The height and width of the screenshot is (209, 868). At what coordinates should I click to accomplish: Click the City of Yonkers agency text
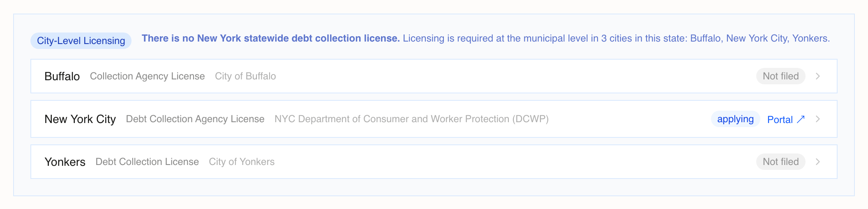242,162
